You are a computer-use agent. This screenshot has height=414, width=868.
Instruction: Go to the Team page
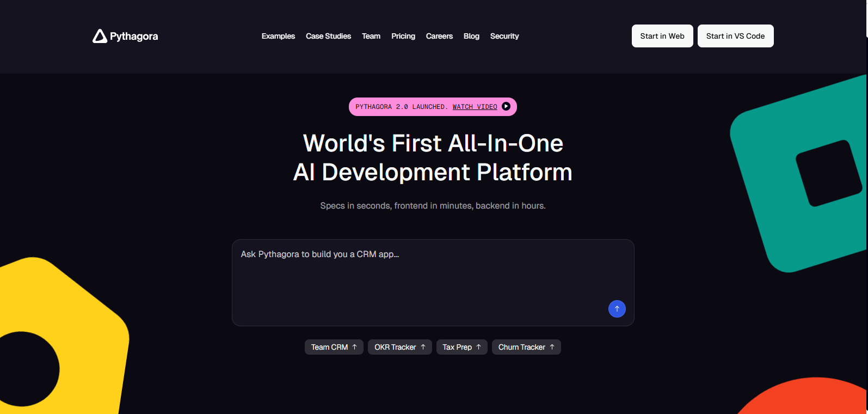[x=371, y=36]
